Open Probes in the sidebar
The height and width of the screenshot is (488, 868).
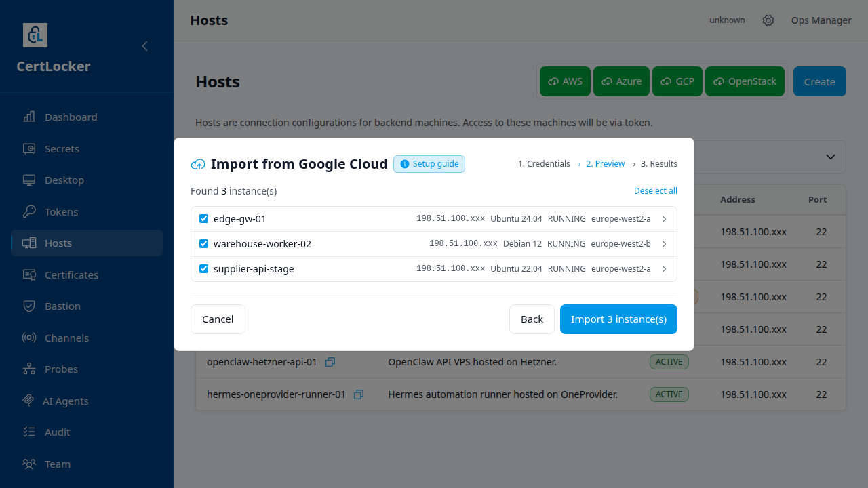coord(87,369)
